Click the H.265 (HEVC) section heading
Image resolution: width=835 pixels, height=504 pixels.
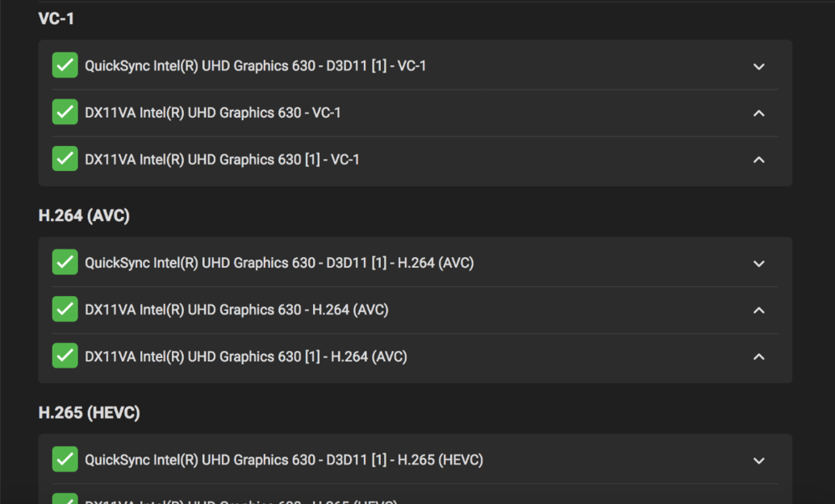[89, 413]
